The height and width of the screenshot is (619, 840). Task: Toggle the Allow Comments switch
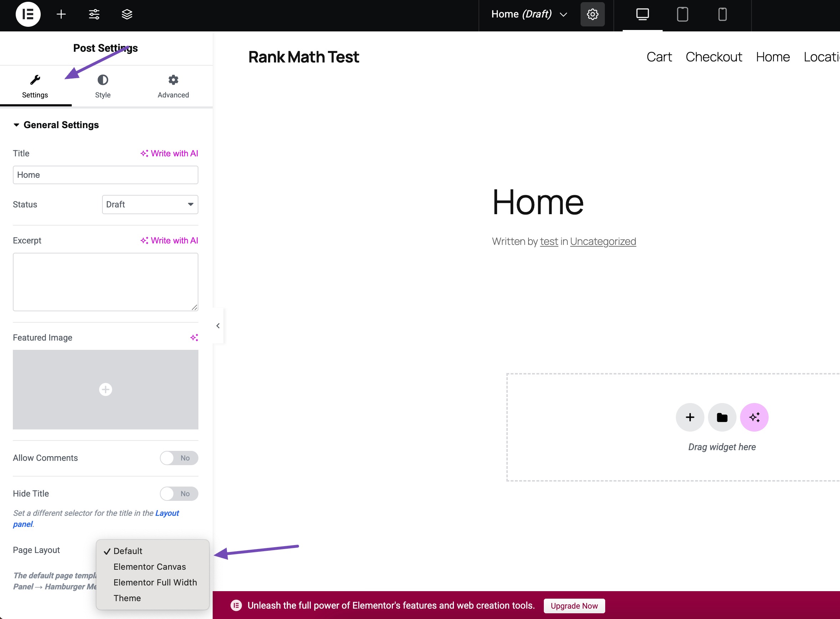(179, 458)
